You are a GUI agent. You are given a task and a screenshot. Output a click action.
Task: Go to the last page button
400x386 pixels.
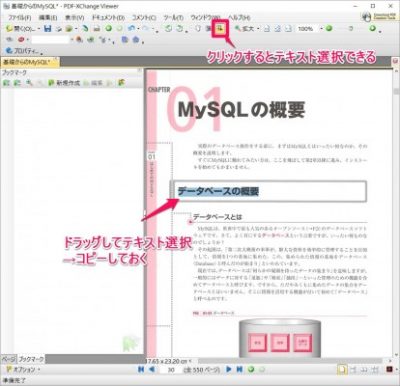(x=239, y=369)
